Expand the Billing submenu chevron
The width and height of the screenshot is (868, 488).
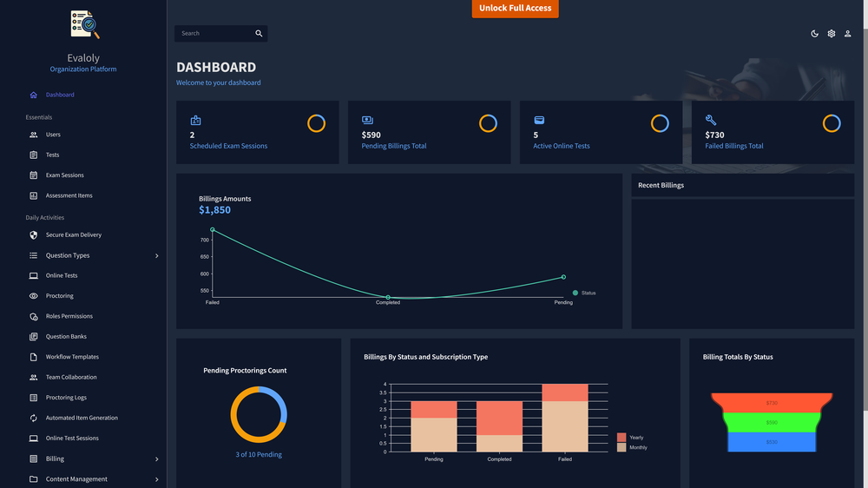[x=156, y=458]
